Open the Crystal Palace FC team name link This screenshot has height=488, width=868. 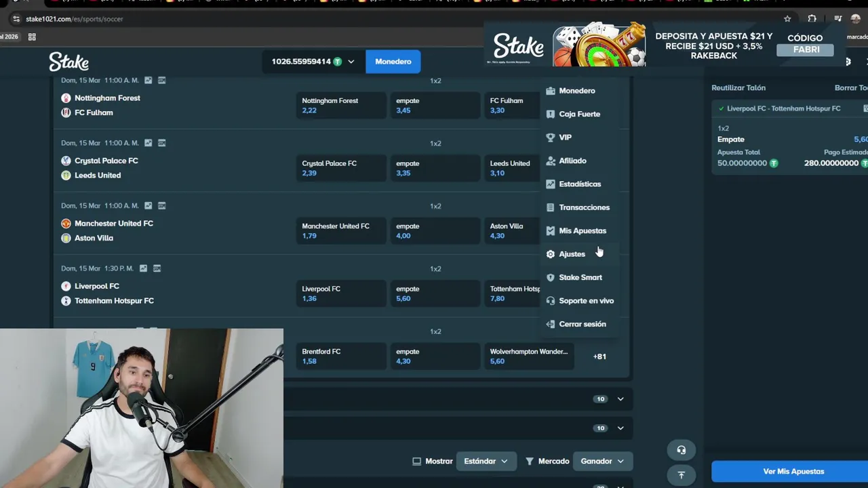(106, 161)
